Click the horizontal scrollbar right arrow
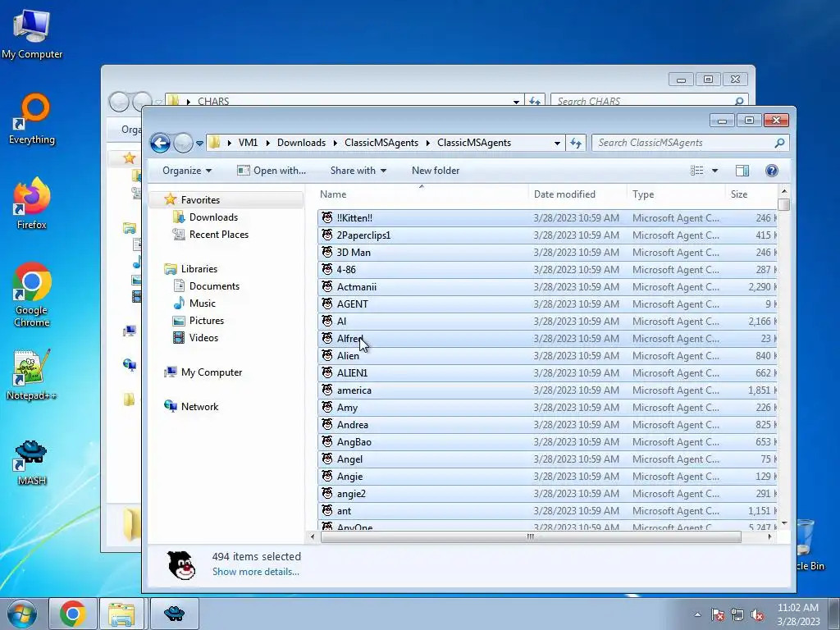Viewport: 840px width, 630px height. point(769,536)
